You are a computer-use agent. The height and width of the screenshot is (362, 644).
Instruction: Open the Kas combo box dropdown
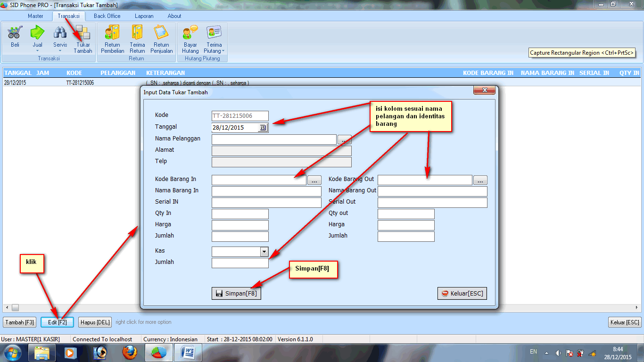click(x=264, y=252)
